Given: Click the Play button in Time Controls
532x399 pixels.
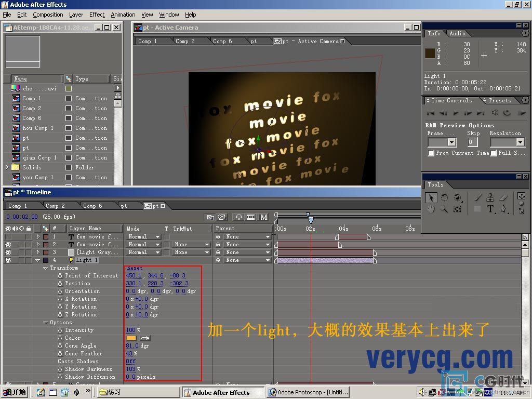Looking at the screenshot, I should point(456,113).
